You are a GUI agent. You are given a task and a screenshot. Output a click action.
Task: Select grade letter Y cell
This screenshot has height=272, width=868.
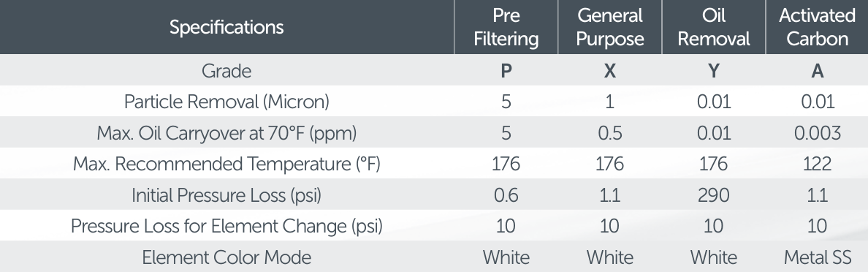[x=714, y=71]
